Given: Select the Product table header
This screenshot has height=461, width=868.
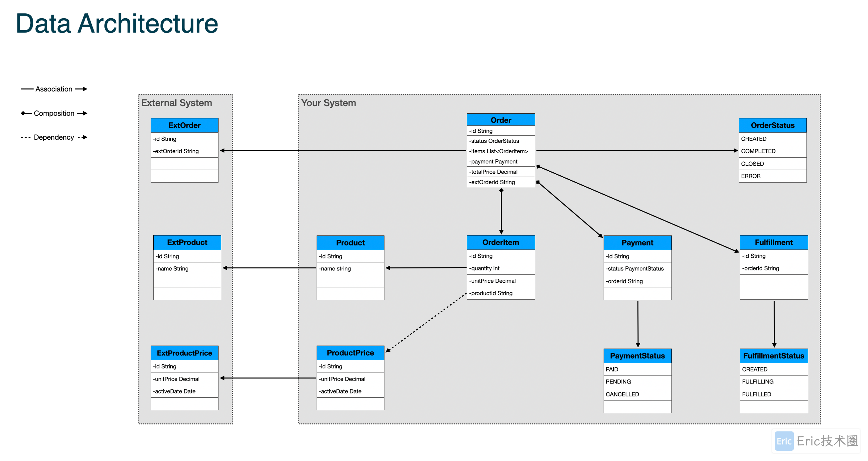Looking at the screenshot, I should tap(351, 242).
